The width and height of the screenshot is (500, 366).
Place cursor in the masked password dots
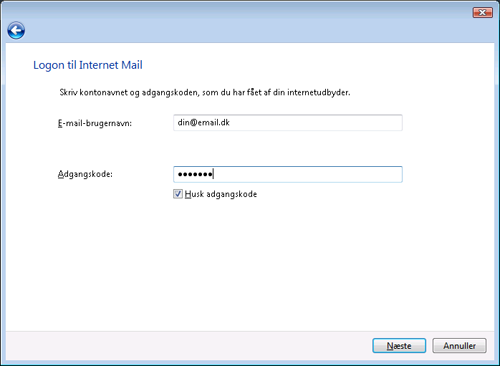tap(195, 174)
